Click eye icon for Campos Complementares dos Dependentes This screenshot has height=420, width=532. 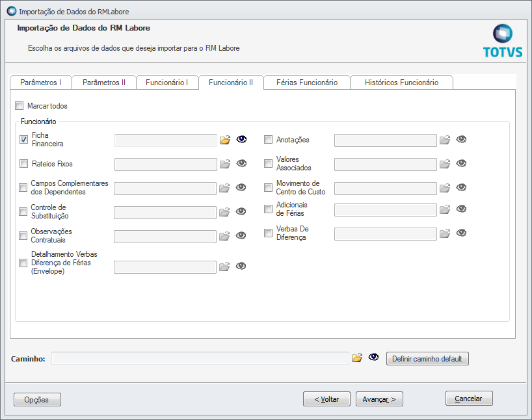(x=241, y=187)
